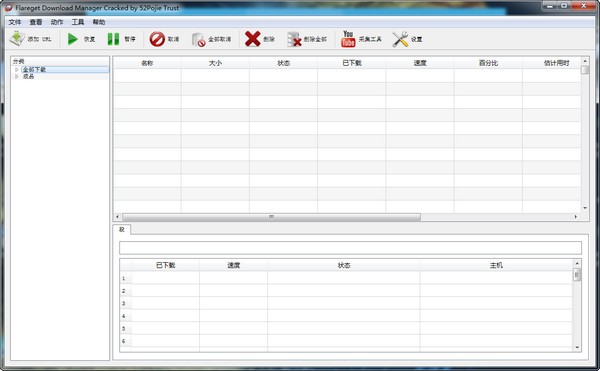Click 主机 header in segments table

point(496,265)
